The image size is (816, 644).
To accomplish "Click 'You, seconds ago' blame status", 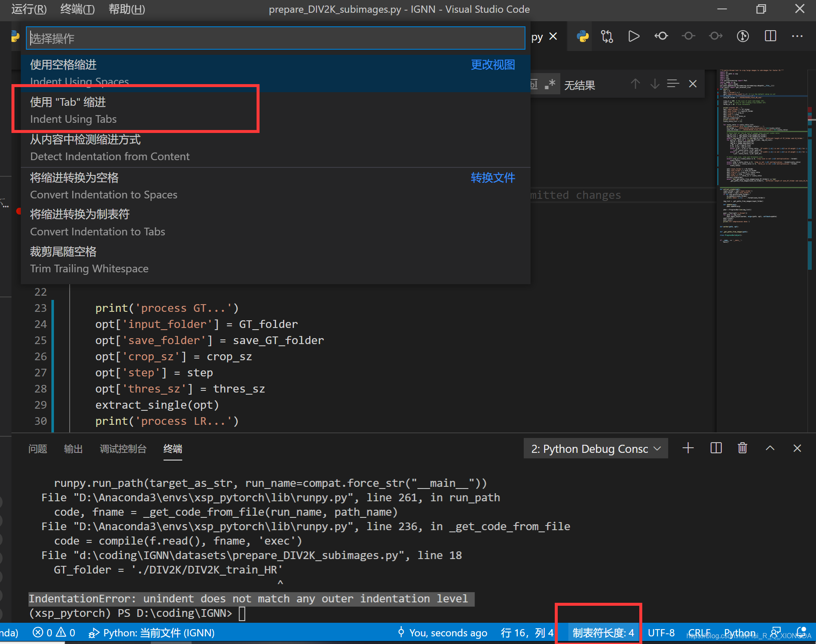I will 442,633.
